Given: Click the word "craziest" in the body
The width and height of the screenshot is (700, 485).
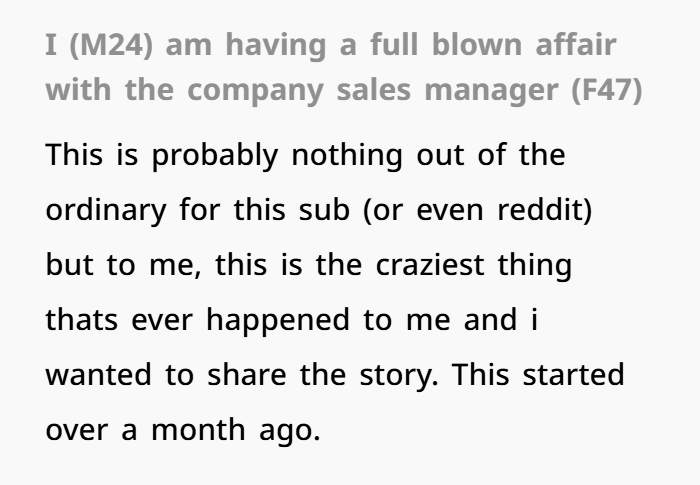Looking at the screenshot, I should point(430,265).
